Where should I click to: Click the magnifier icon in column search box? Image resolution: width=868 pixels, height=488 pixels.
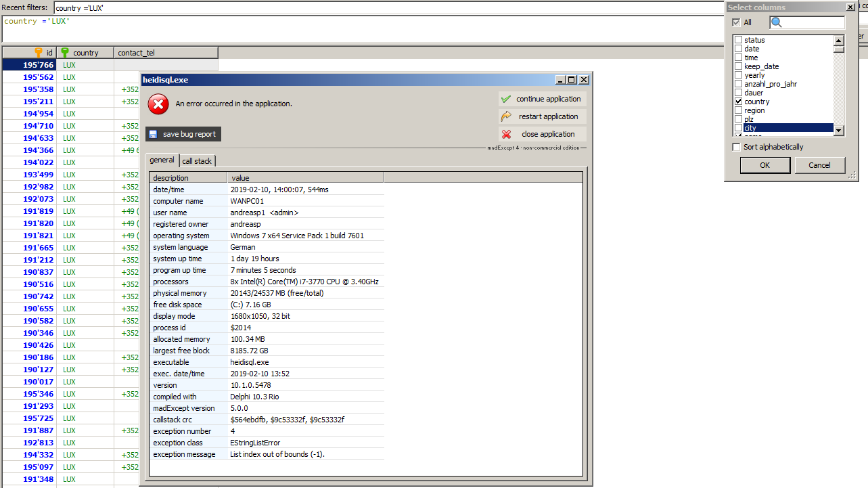pyautogui.click(x=777, y=22)
